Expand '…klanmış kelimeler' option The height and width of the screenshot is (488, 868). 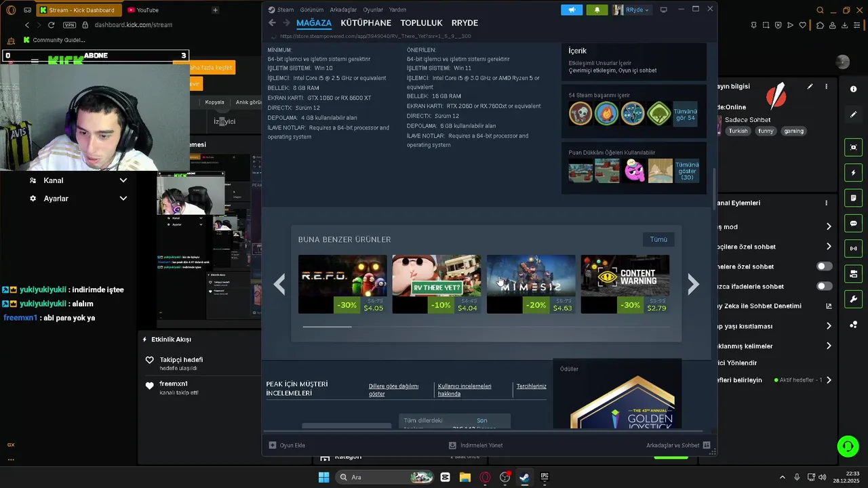(829, 346)
